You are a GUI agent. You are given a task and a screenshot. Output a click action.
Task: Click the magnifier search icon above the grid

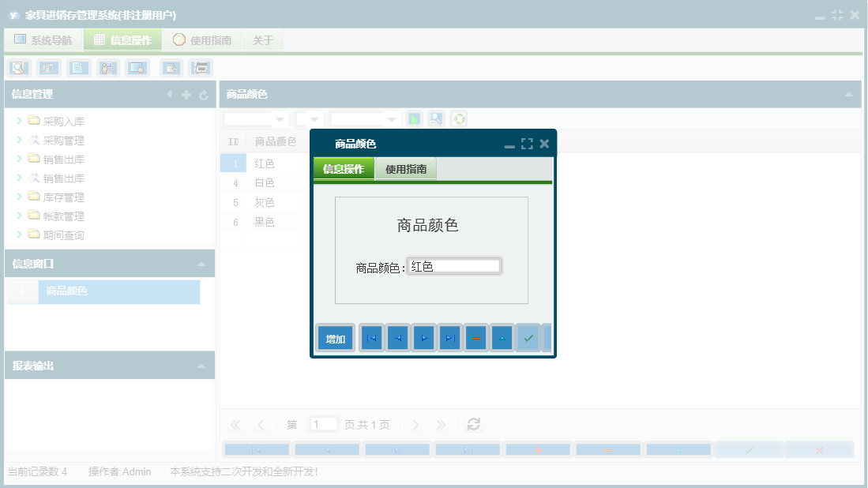tap(435, 118)
